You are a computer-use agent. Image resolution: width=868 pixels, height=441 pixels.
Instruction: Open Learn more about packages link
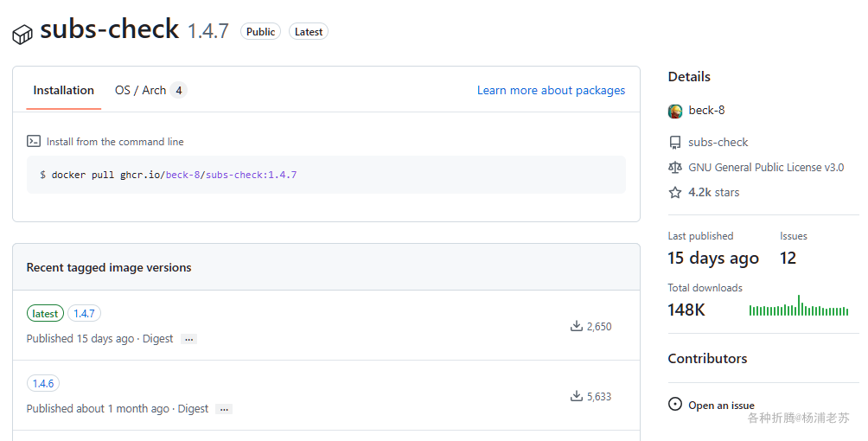pos(551,90)
